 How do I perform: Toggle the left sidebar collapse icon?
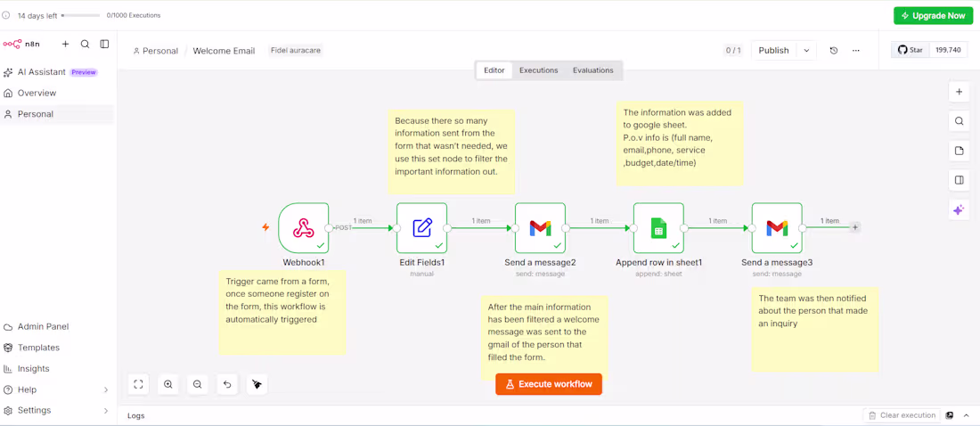[x=104, y=44]
